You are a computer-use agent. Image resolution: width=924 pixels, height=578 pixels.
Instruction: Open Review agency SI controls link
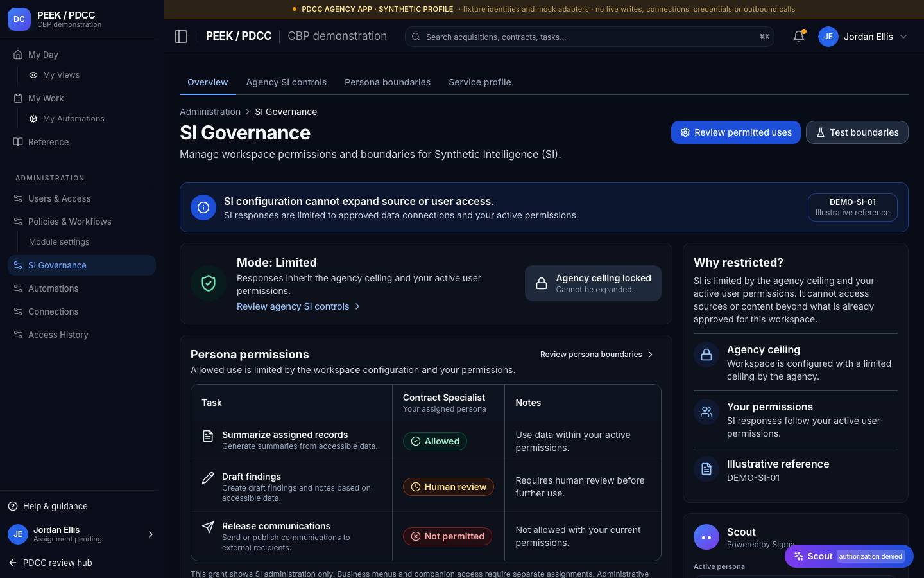pos(298,306)
